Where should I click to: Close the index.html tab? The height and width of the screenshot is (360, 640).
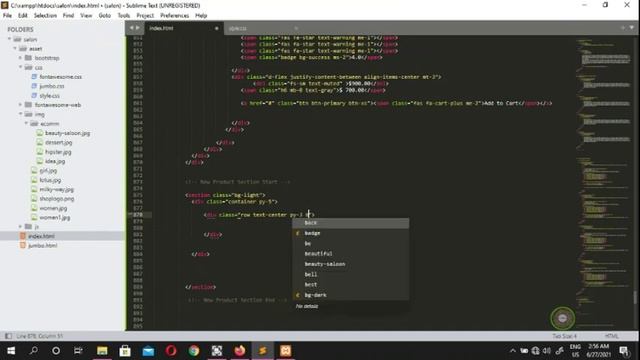(x=216, y=28)
